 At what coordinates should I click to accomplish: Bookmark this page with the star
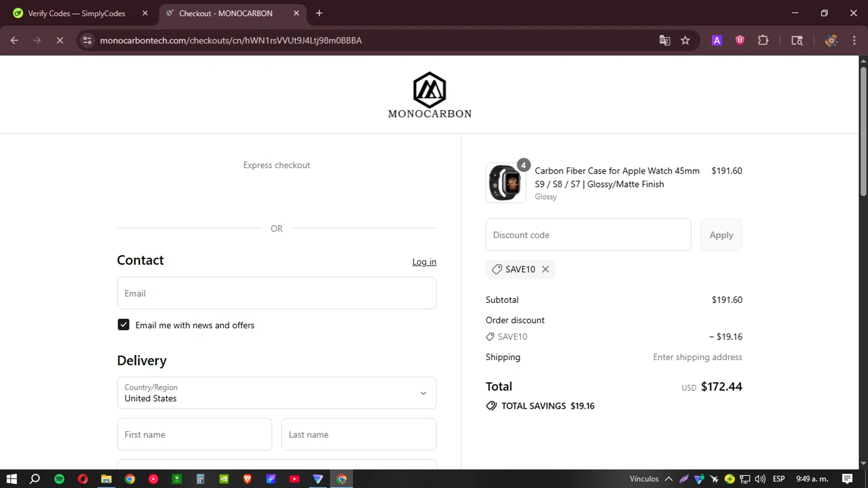tap(685, 41)
